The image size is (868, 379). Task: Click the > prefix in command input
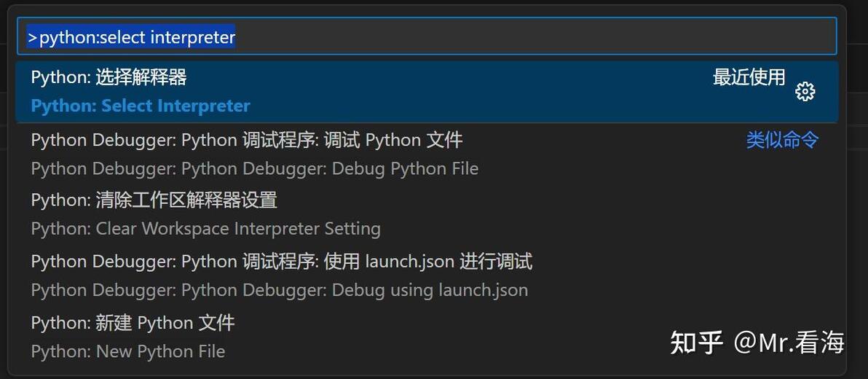click(33, 38)
